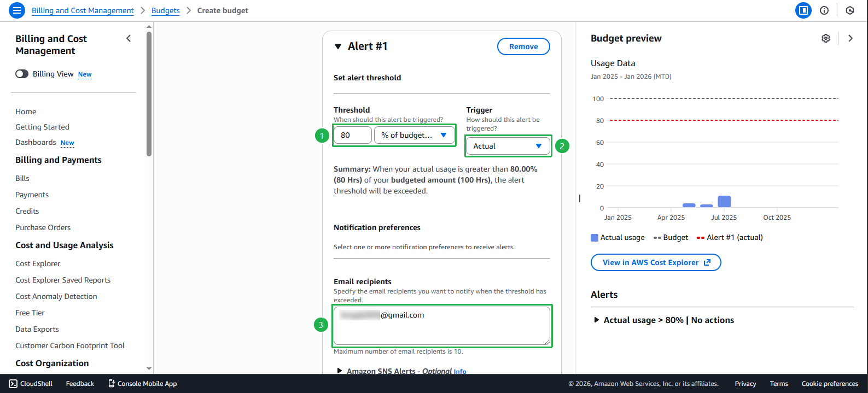Open the hexagon settings icon at top right

pyautogui.click(x=849, y=10)
